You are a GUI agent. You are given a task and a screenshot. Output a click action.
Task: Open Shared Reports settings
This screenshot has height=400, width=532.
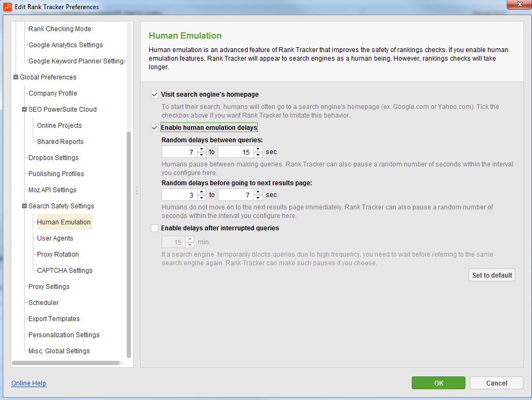tap(60, 142)
